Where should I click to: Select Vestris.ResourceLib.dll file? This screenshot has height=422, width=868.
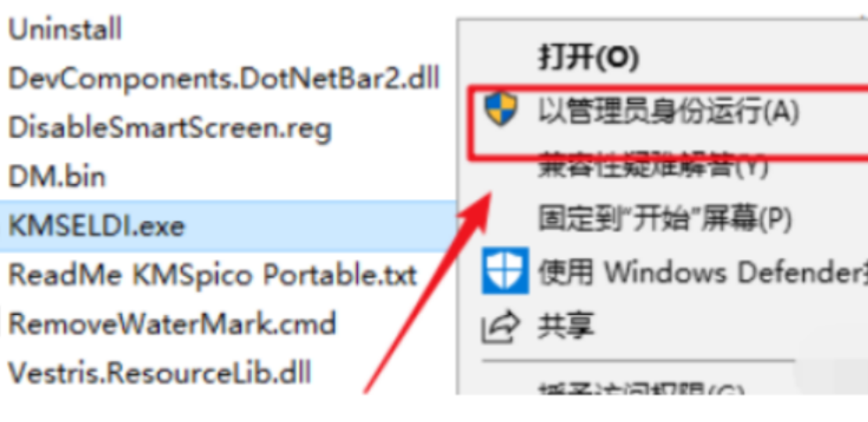tap(159, 372)
